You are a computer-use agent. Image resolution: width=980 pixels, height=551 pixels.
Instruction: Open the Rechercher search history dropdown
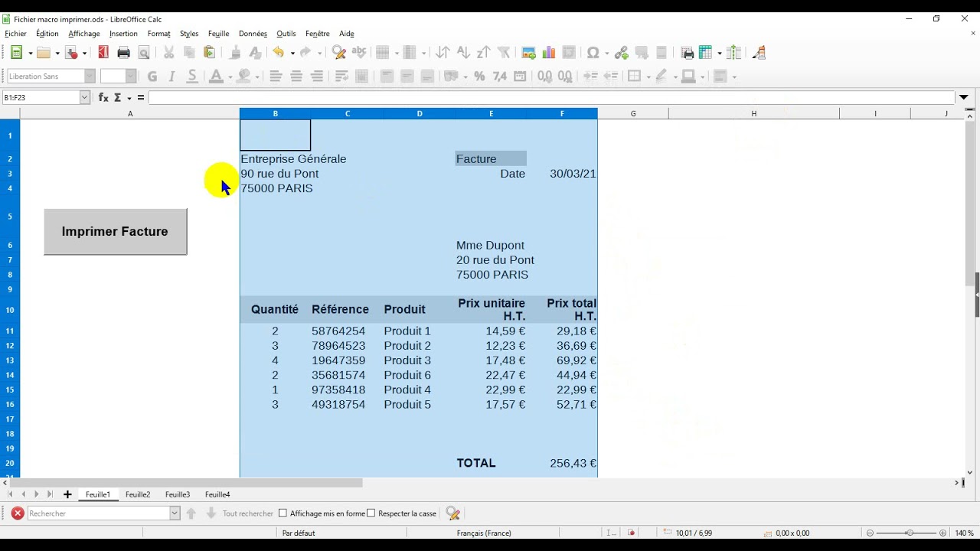pyautogui.click(x=175, y=514)
